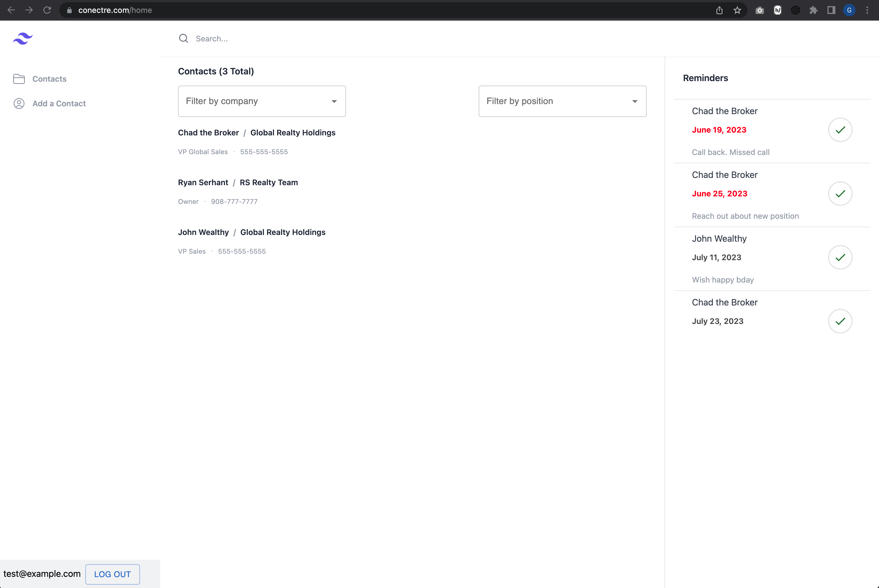
Task: Toggle the browser side panel icon
Action: tap(831, 10)
